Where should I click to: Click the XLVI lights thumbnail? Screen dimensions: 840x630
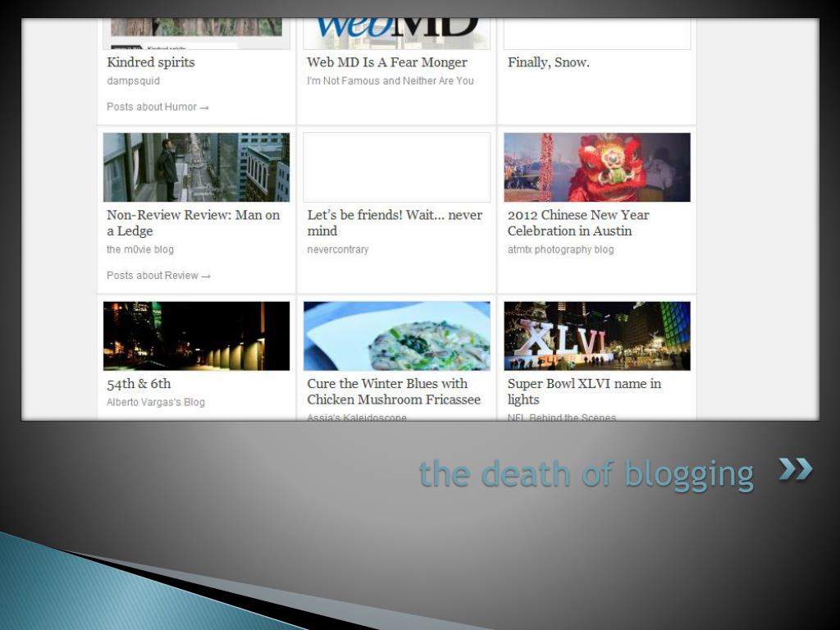click(x=597, y=336)
